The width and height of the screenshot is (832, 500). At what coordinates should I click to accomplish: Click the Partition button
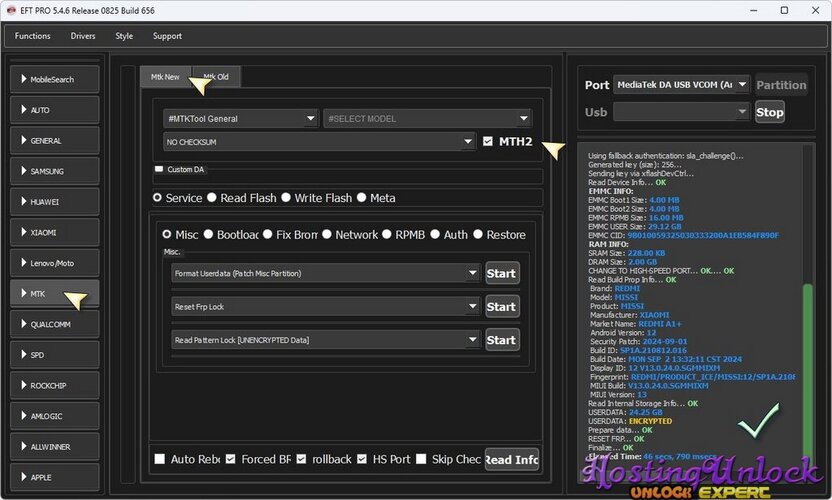tap(781, 85)
